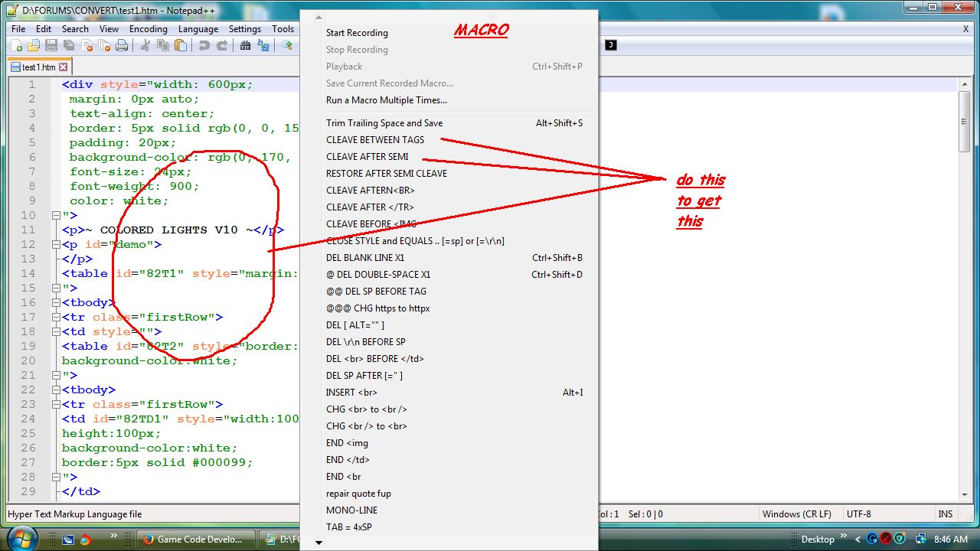Click the Replace toolbar icon
Viewport: 980px width, 551px height.
pyautogui.click(x=263, y=46)
